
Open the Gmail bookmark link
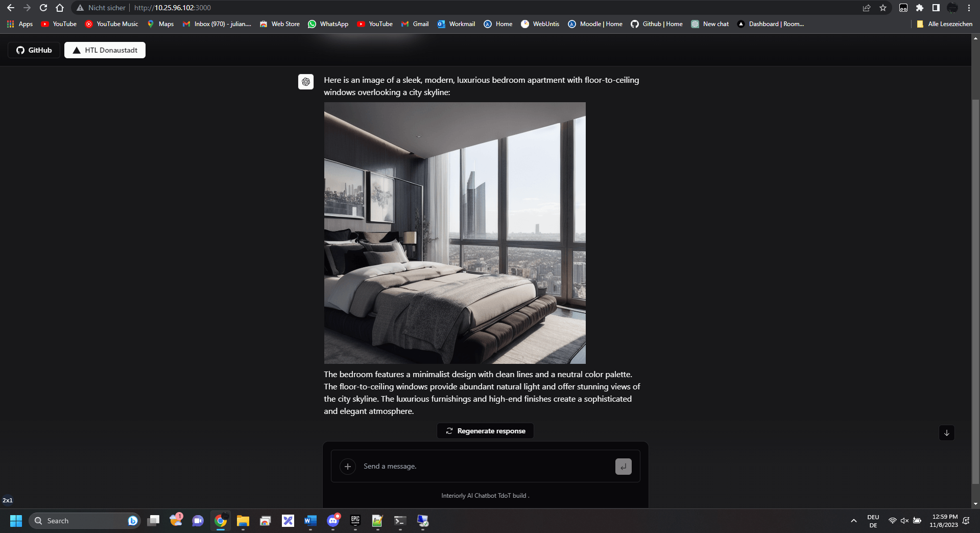(x=415, y=24)
